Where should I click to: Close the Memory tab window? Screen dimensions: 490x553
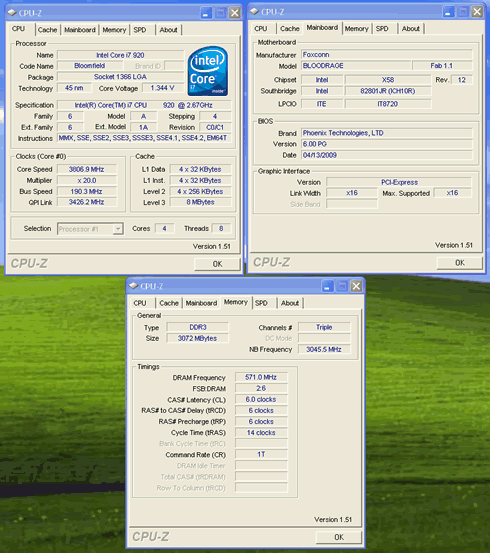[356, 286]
